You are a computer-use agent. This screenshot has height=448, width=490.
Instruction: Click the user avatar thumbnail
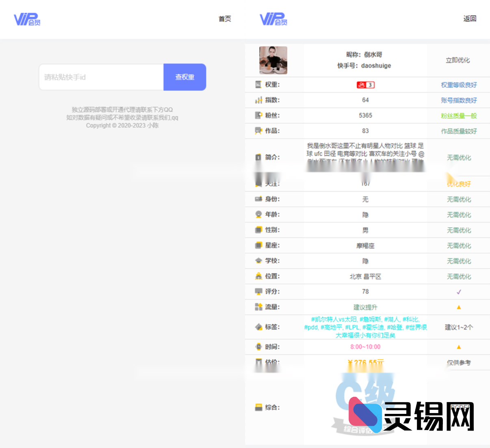tap(273, 60)
